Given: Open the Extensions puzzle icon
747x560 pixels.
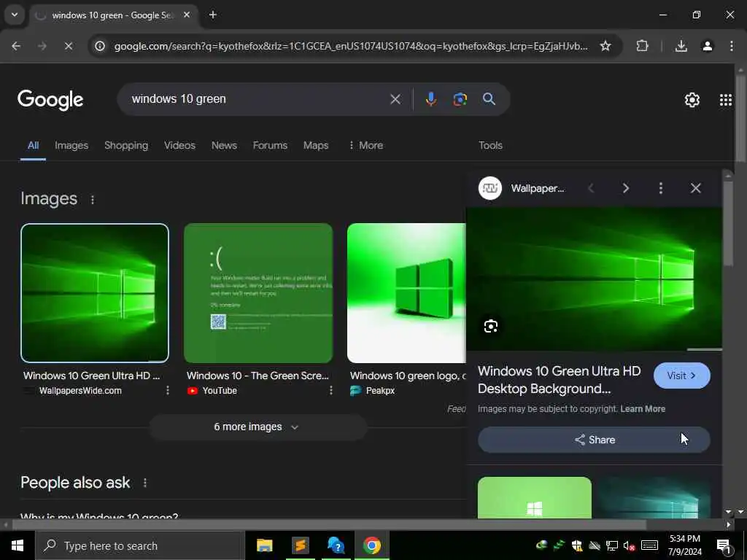Looking at the screenshot, I should [642, 46].
